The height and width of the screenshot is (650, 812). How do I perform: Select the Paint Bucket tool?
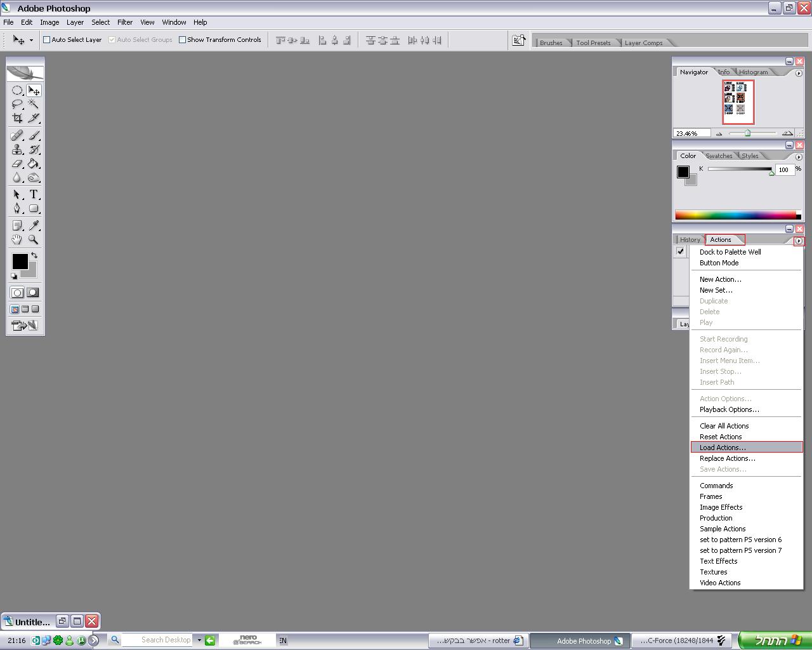34,164
